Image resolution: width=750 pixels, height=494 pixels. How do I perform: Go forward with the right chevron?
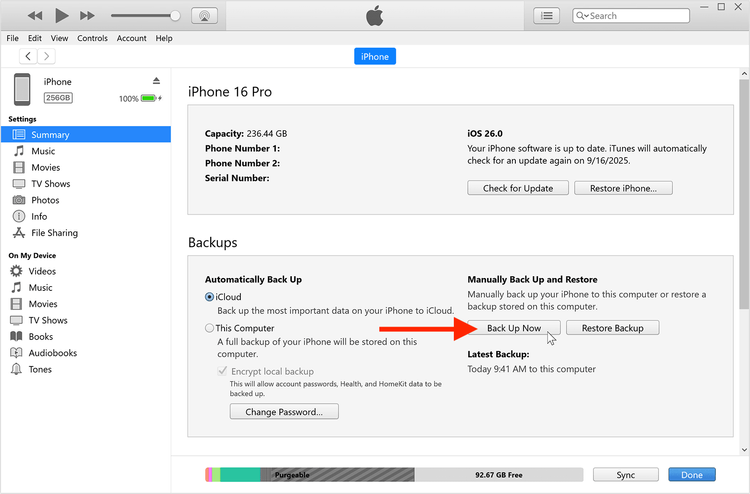click(46, 56)
